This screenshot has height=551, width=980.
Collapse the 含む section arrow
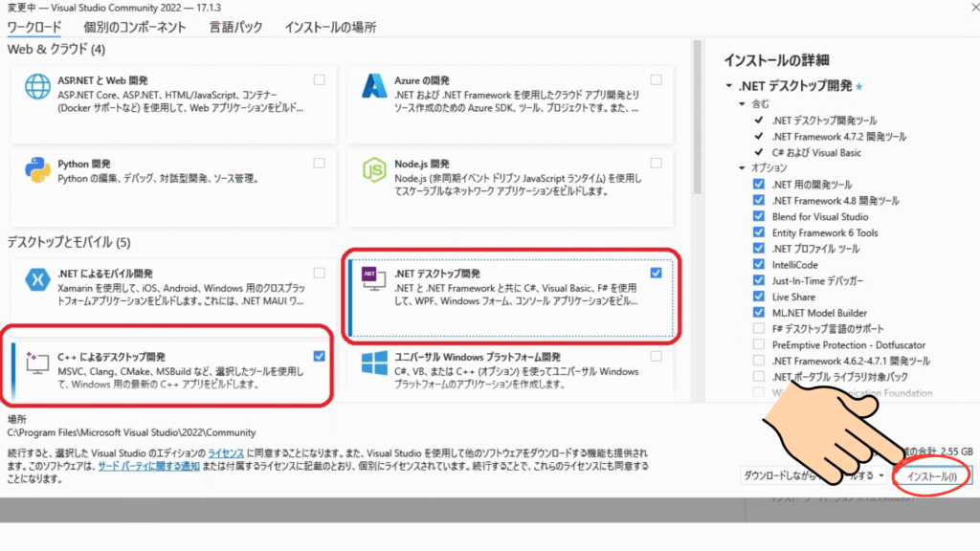click(742, 103)
